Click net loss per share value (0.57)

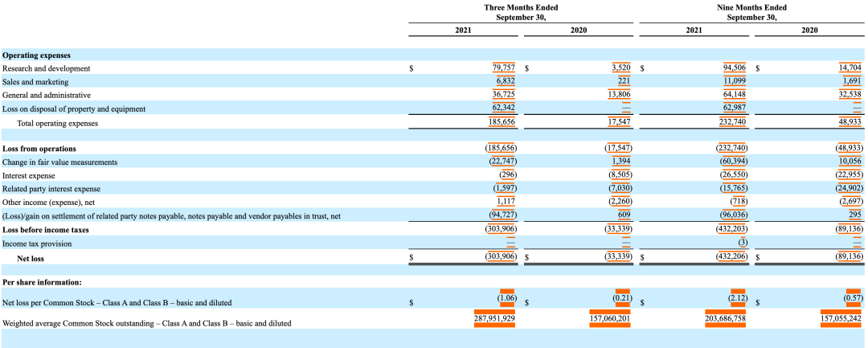pyautogui.click(x=854, y=297)
